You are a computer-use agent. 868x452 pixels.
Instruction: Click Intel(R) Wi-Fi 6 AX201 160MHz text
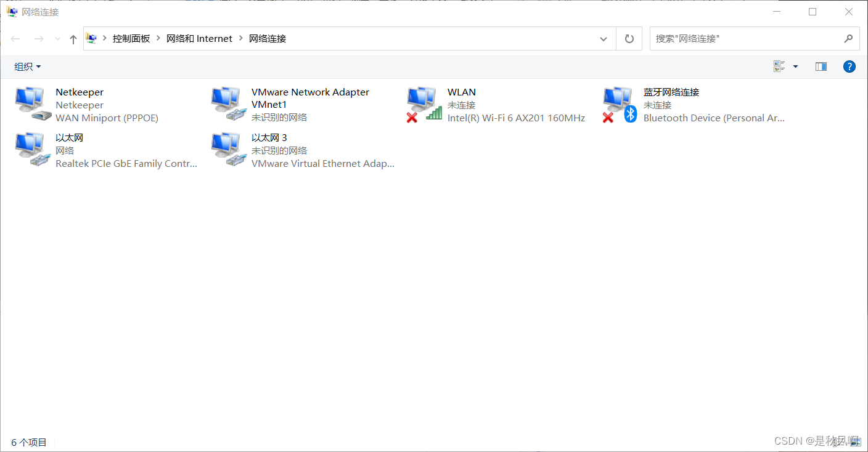[516, 118]
